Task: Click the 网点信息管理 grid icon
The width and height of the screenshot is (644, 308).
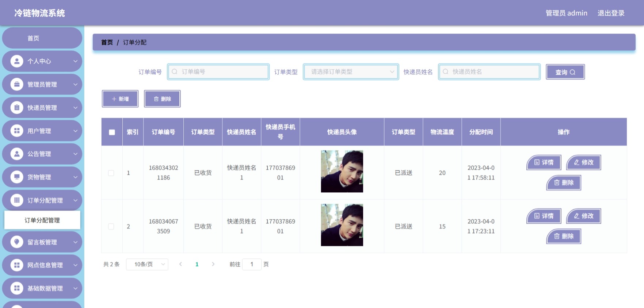Action: (x=17, y=265)
